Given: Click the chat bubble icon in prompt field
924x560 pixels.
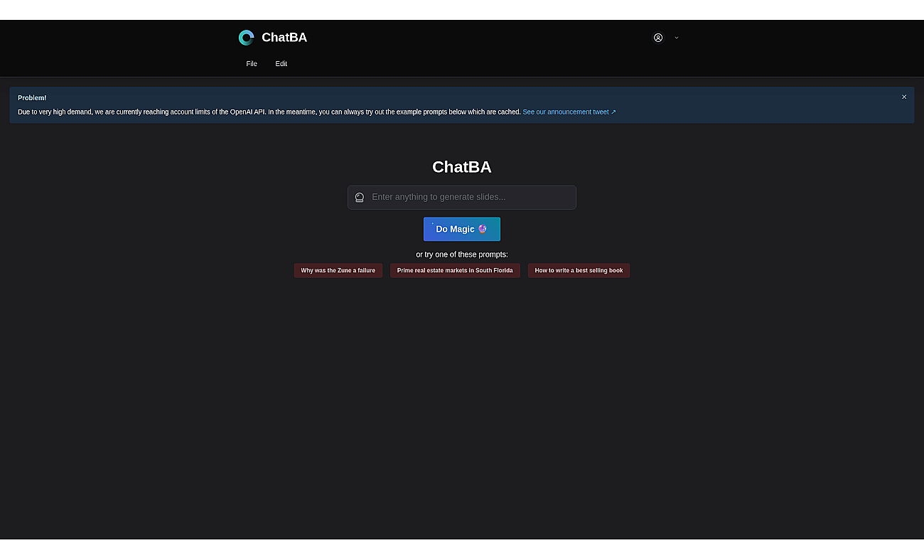Looking at the screenshot, I should (360, 198).
